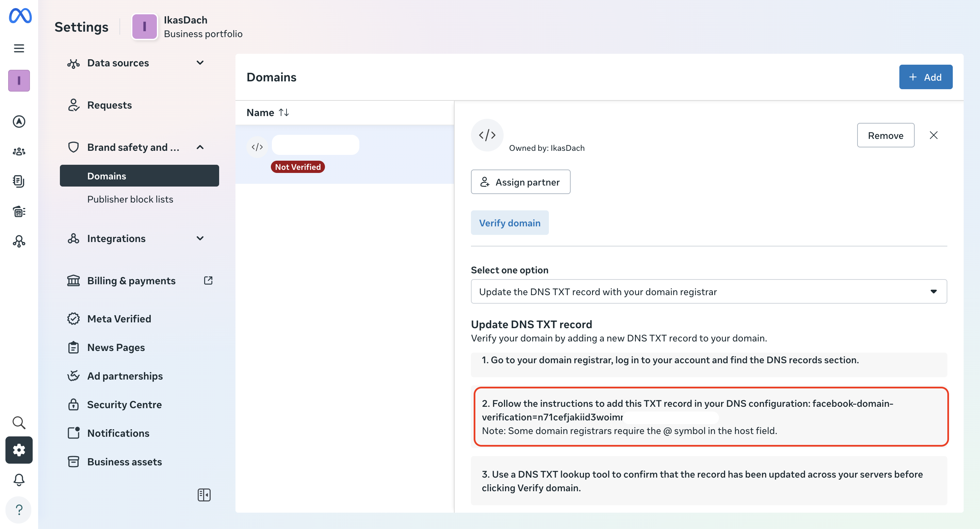Open the Ads Manager compass icon

tap(19, 122)
